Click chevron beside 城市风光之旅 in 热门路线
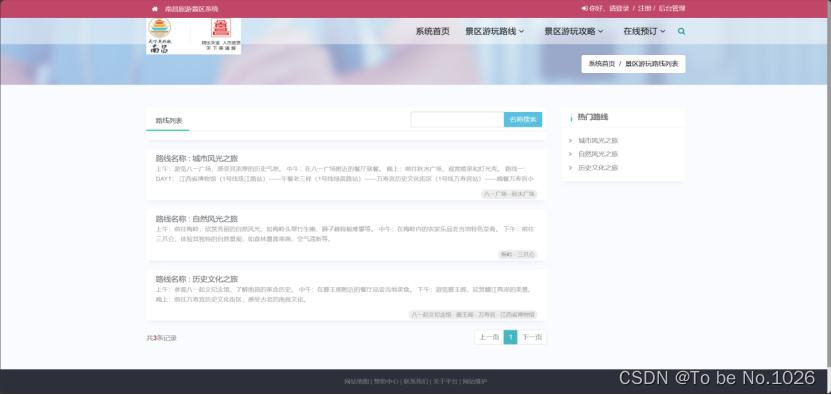This screenshot has height=395, width=831. pos(570,141)
